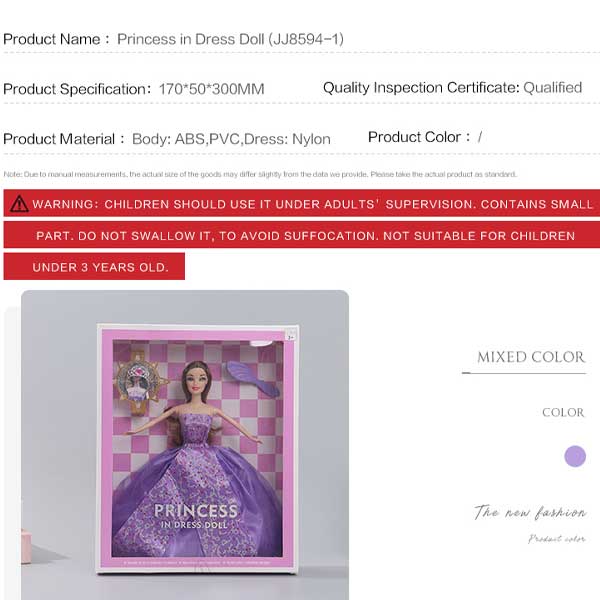Screen dimensions: 600x600
Task: Click the Product Color label
Action: (x=419, y=137)
